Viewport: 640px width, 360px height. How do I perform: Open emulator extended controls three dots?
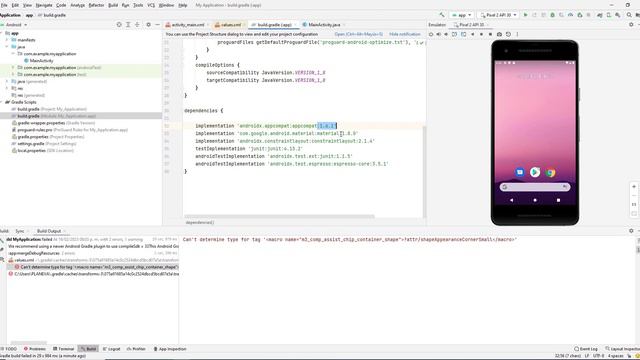517,34
